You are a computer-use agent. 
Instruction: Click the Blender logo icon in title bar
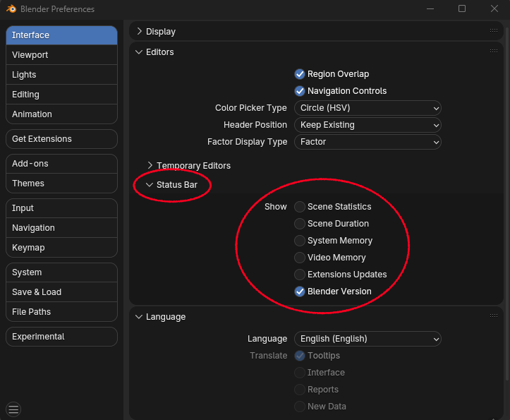[x=11, y=8]
